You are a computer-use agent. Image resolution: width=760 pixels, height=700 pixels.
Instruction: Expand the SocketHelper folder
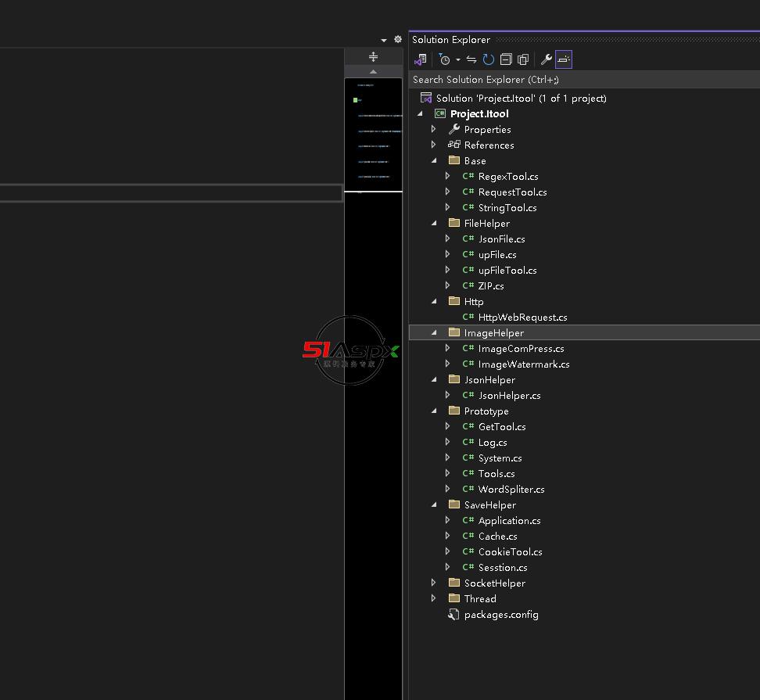tap(434, 583)
